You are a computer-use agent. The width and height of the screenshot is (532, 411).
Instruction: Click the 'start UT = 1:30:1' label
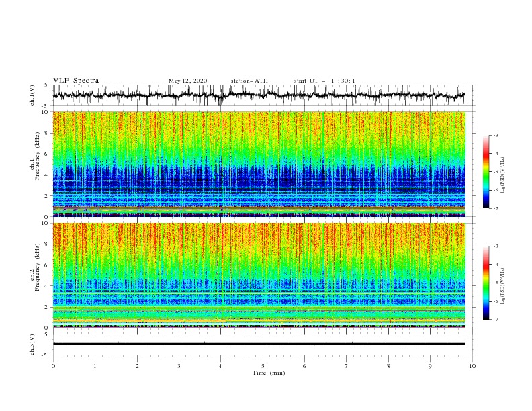coord(324,81)
